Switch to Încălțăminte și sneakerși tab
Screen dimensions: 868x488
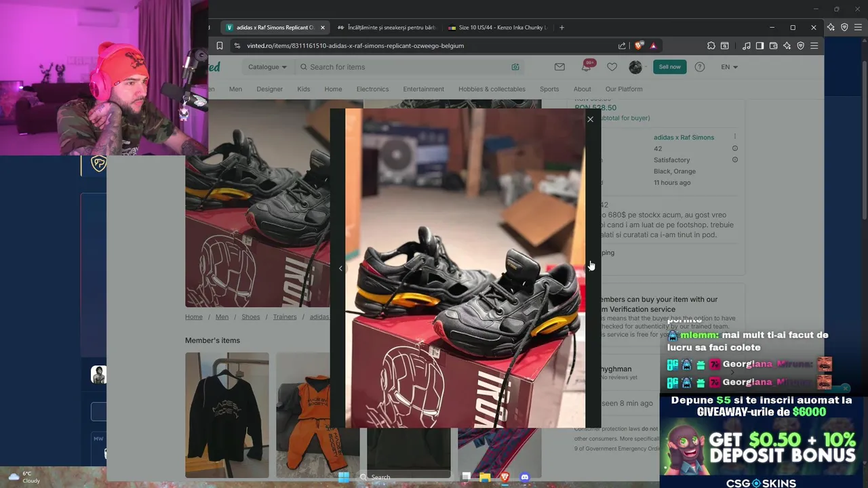(387, 28)
